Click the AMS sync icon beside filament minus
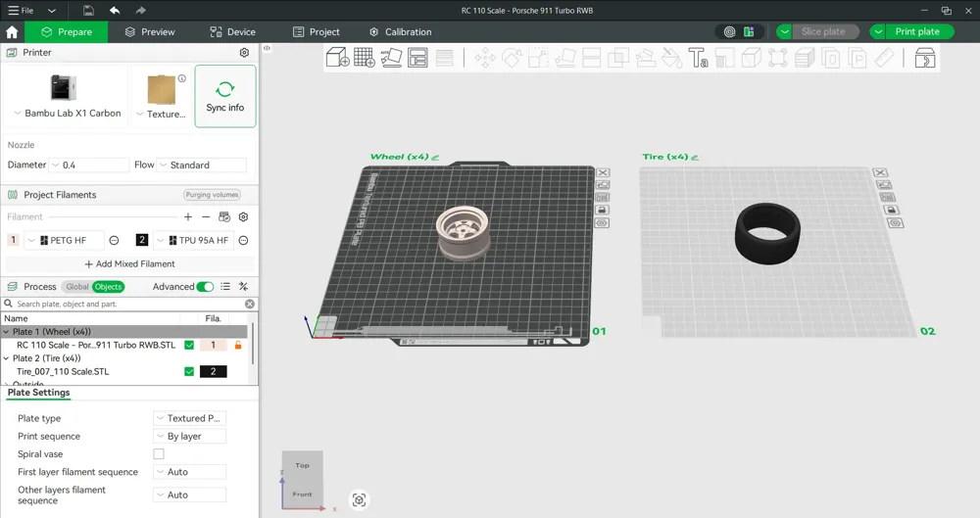 224,216
